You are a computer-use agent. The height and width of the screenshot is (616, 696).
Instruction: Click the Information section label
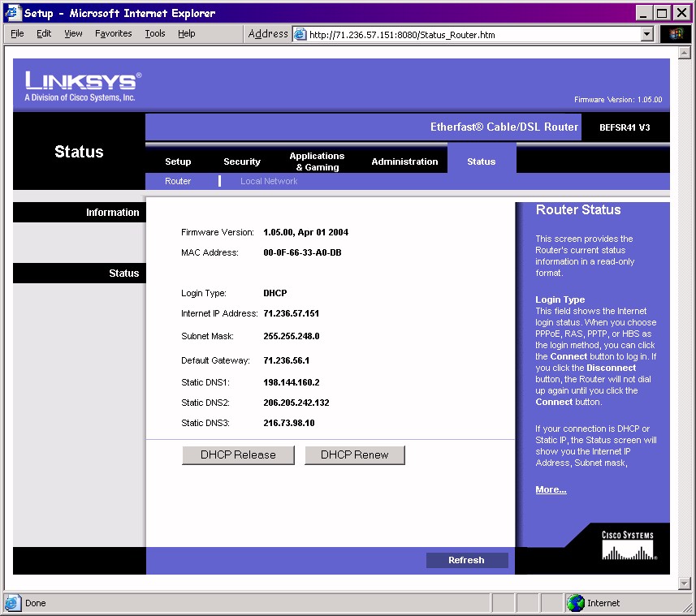112,213
